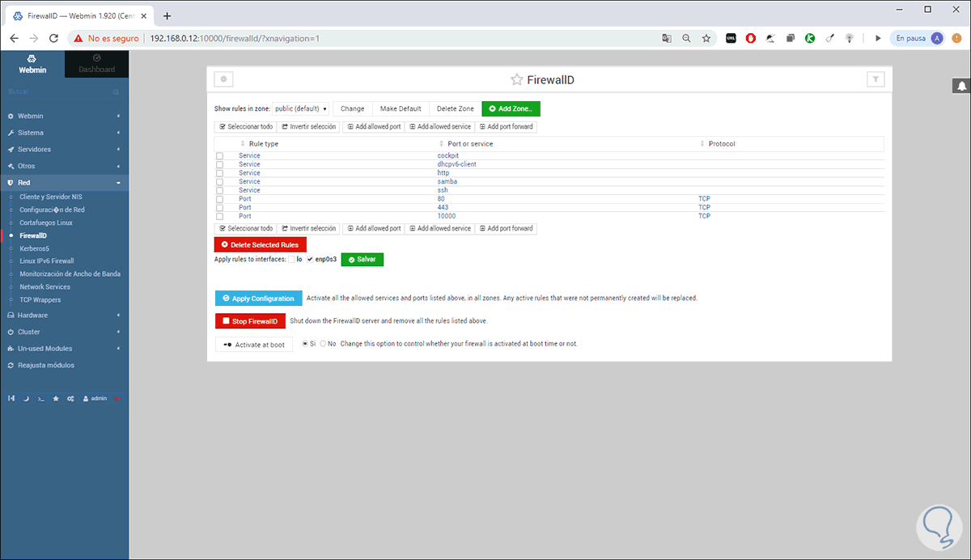
Task: Click top Add allowed port button
Action: 373,126
